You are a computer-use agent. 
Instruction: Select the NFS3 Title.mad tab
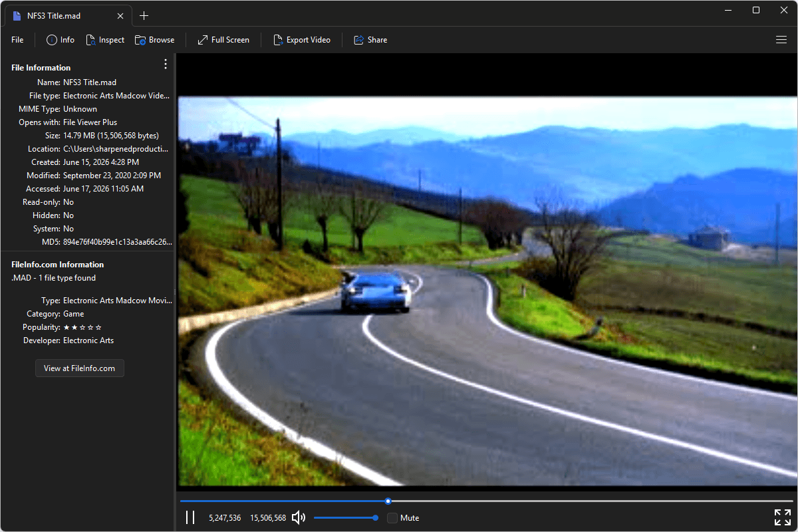pos(68,16)
